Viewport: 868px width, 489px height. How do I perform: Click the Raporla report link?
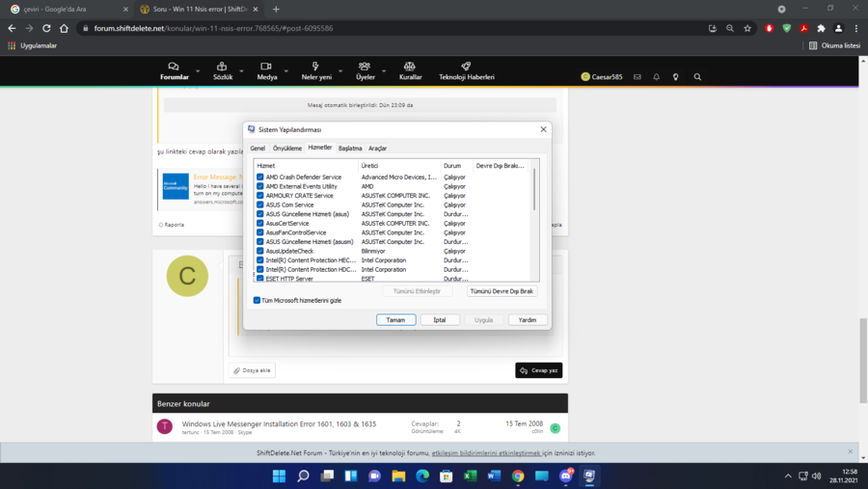tap(172, 225)
